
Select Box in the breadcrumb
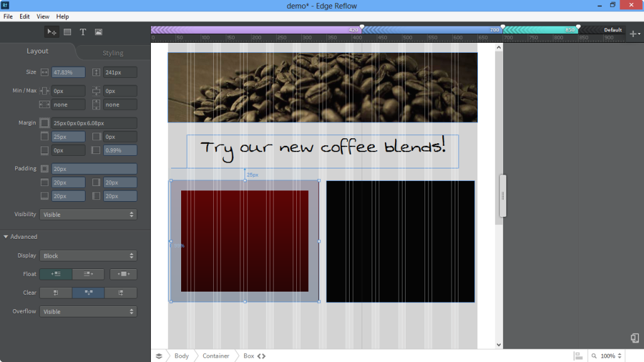(248, 356)
